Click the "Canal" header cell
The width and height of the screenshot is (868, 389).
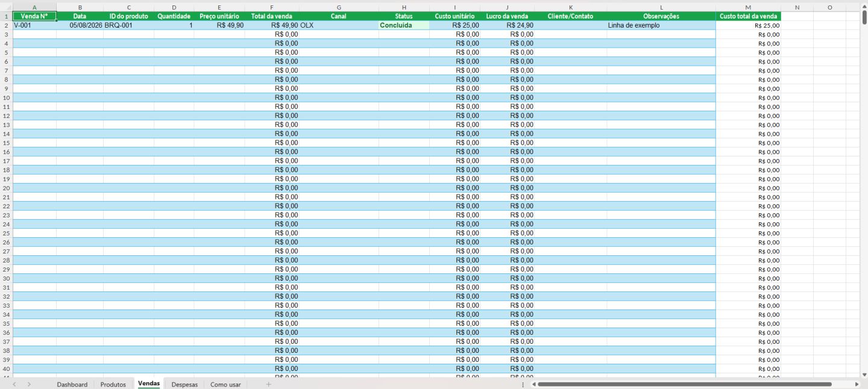(x=339, y=16)
